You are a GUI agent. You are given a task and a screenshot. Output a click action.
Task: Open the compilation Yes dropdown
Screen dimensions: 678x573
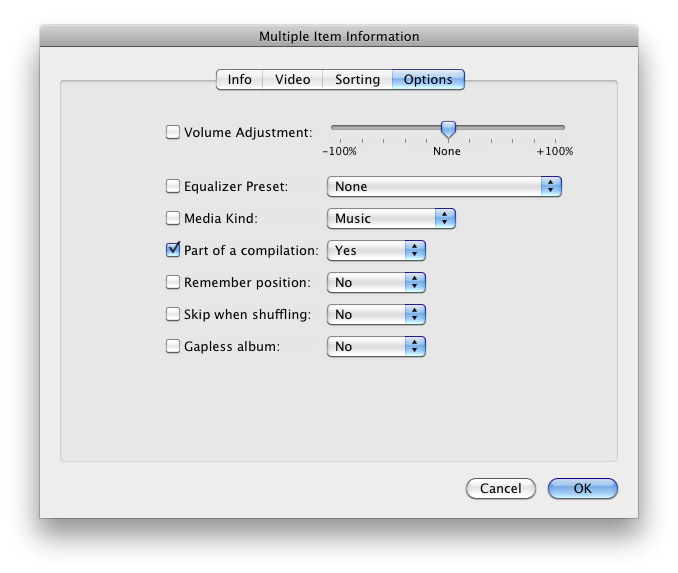coord(376,250)
